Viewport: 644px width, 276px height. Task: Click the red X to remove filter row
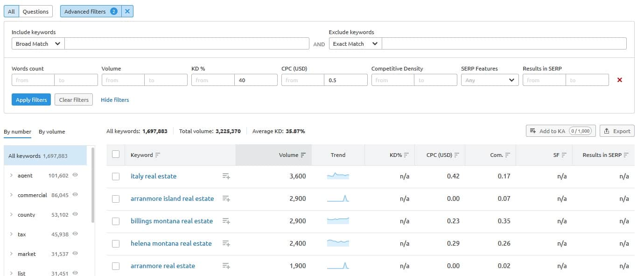click(x=620, y=80)
